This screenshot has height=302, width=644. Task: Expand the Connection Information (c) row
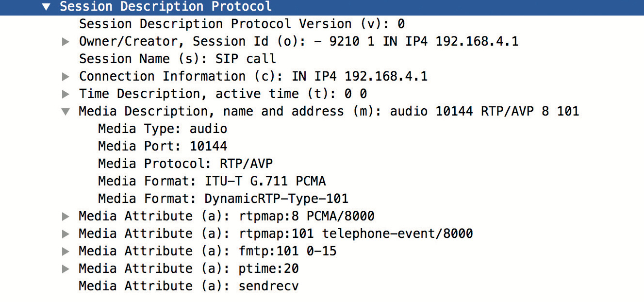(66, 77)
